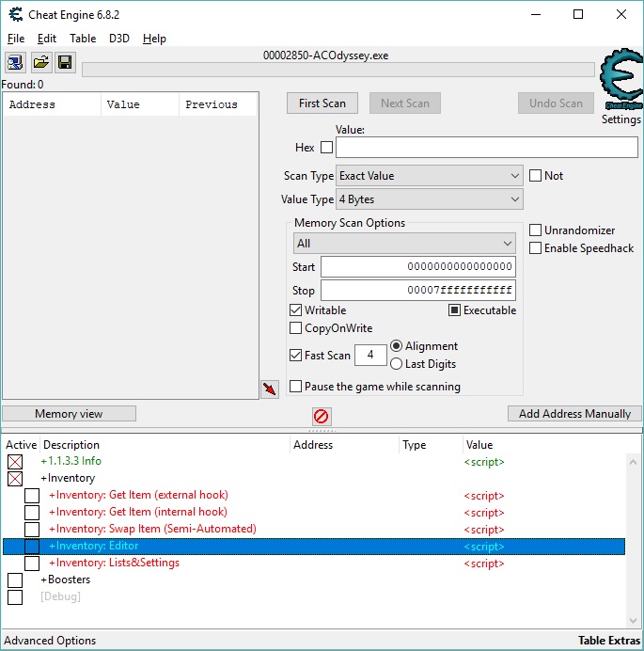The image size is (644, 651).
Task: Open the D3D menu
Action: [119, 39]
